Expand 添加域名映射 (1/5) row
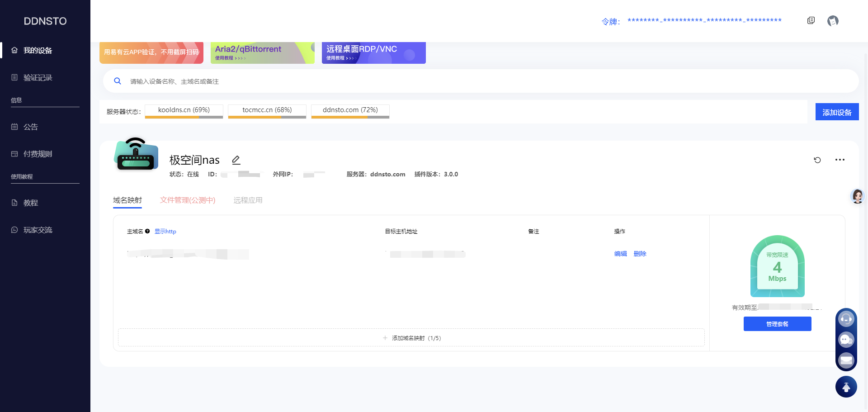This screenshot has width=868, height=412. (411, 338)
